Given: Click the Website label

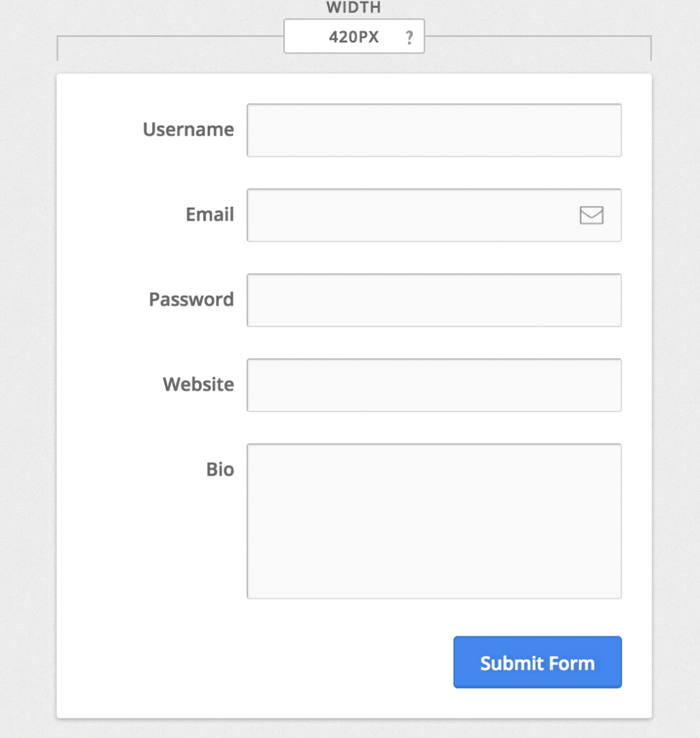Looking at the screenshot, I should click(x=198, y=385).
